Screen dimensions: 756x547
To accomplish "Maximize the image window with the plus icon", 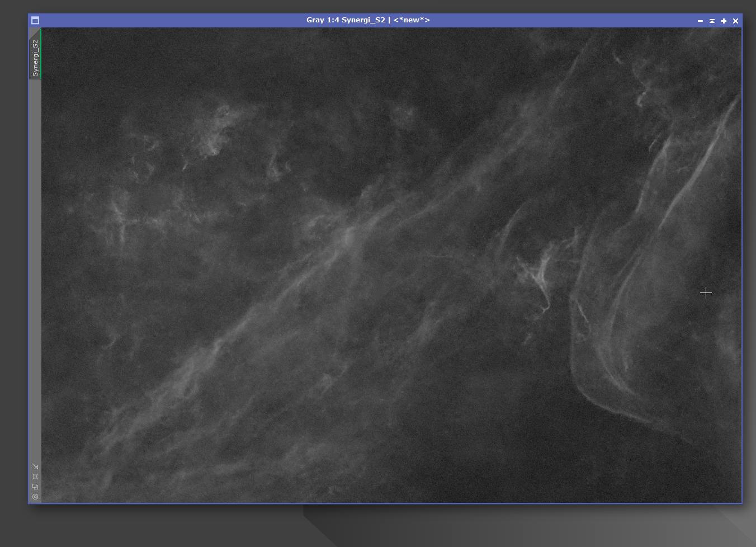I will coord(724,21).
